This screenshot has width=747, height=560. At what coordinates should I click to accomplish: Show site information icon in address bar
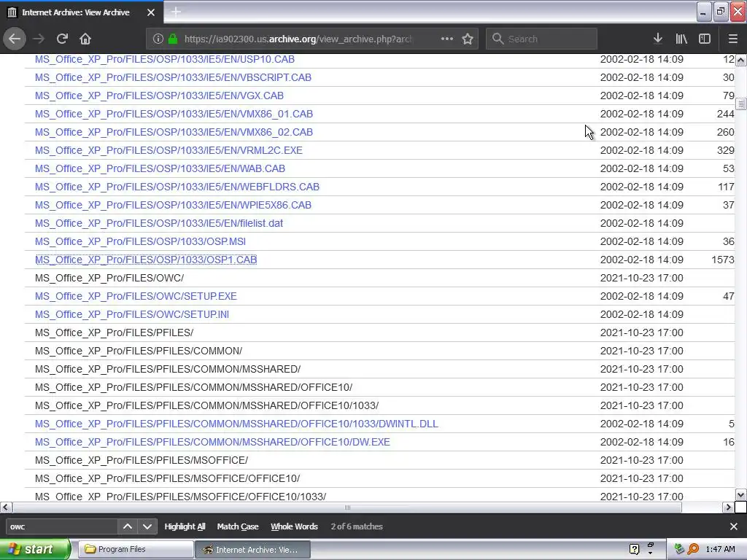point(158,39)
